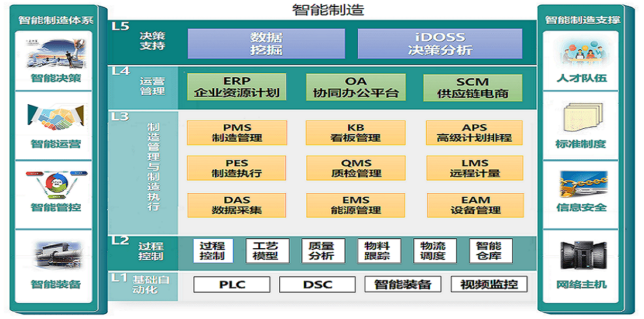
Task: Click the PES 制造执行 box
Action: (237, 167)
